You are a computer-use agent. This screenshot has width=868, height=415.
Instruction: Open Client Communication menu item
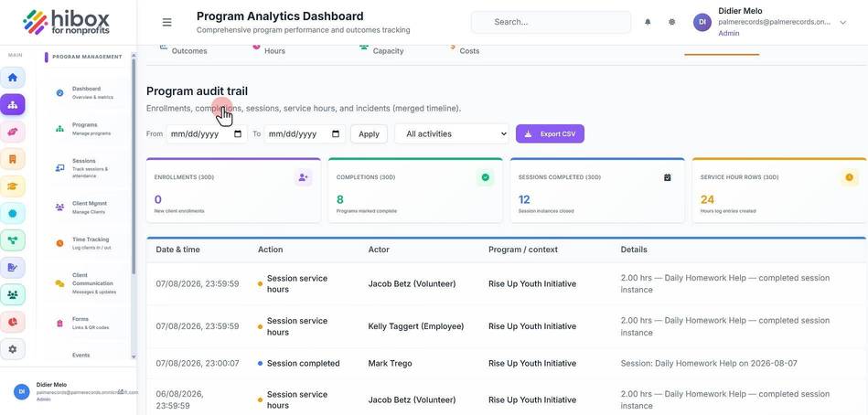[x=88, y=283]
